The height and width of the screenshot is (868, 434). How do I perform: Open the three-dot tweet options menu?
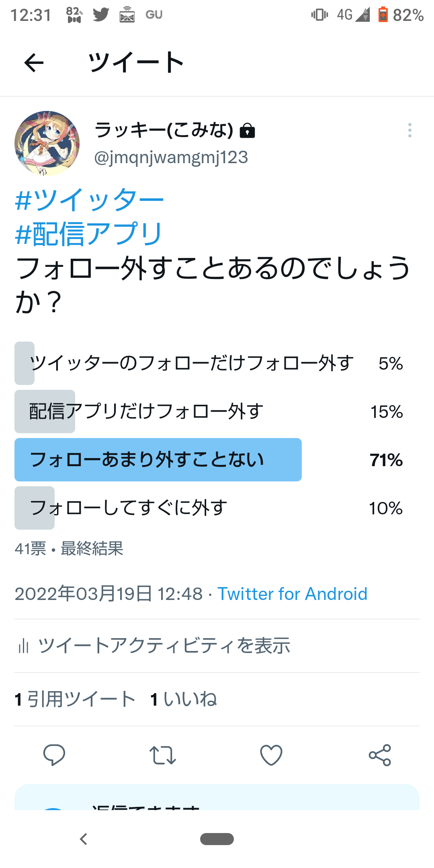coord(409,130)
